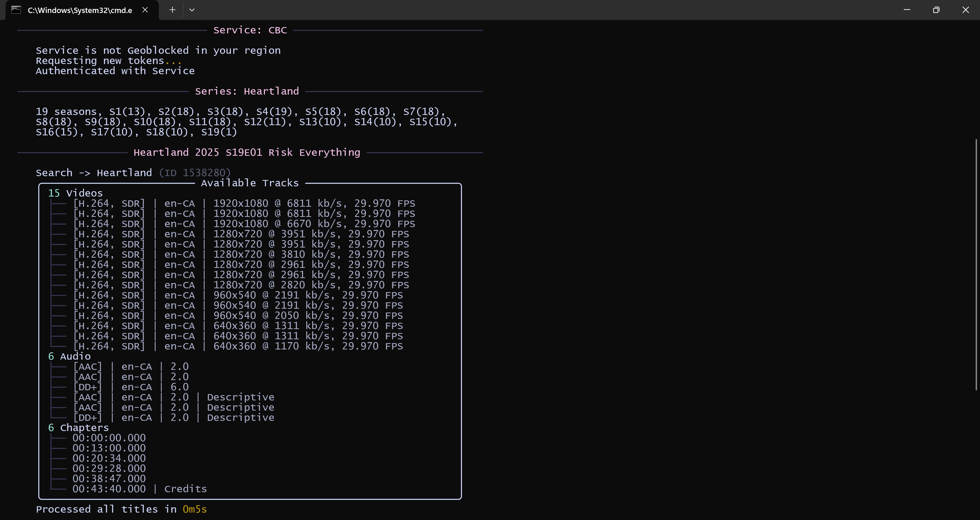Click the 'Processed all titles in 0m5s' line
980x520 pixels.
pos(121,509)
